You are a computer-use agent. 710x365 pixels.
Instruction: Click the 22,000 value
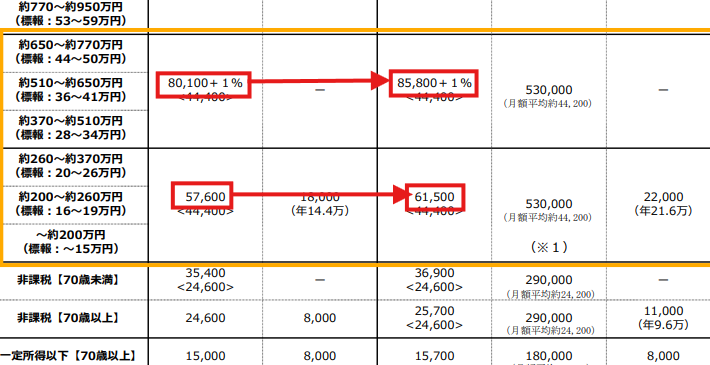pyautogui.click(x=663, y=197)
